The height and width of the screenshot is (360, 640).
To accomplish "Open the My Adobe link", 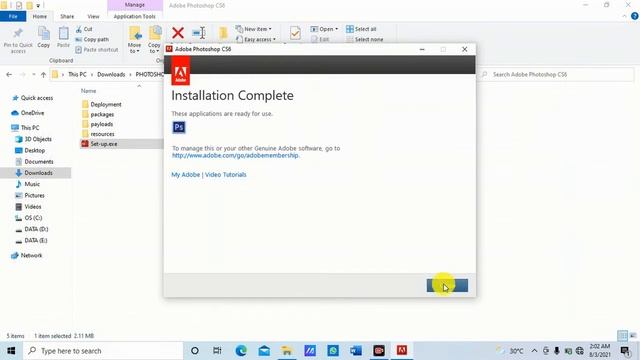I will (x=185, y=175).
